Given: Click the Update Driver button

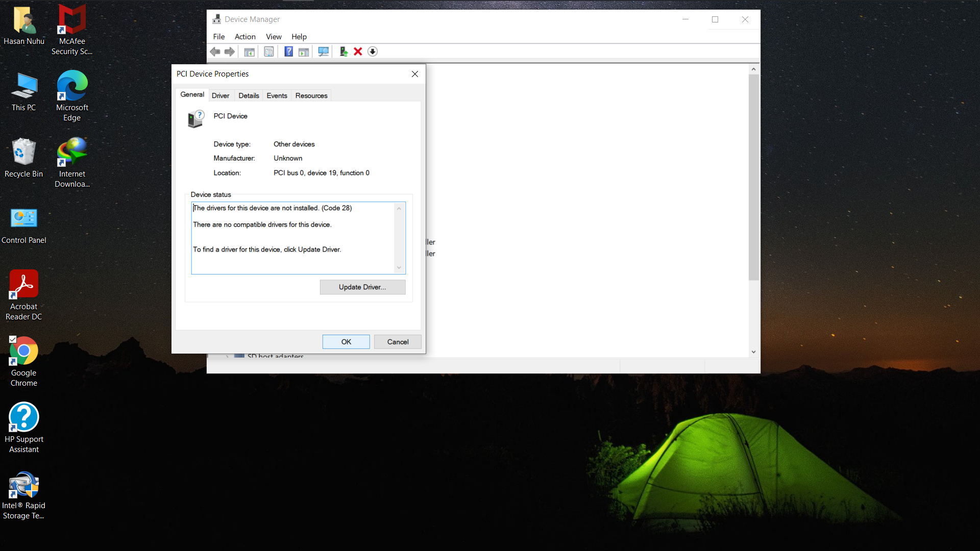Looking at the screenshot, I should pyautogui.click(x=362, y=287).
